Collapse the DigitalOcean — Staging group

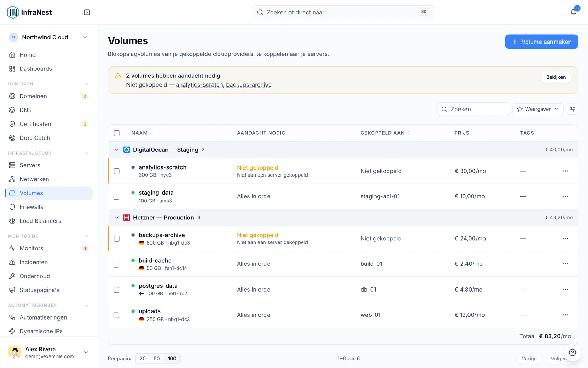coord(117,150)
